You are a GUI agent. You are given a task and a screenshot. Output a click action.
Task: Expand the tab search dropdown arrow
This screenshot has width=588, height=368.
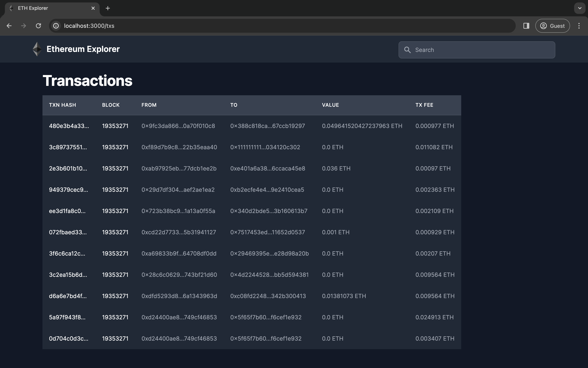580,8
